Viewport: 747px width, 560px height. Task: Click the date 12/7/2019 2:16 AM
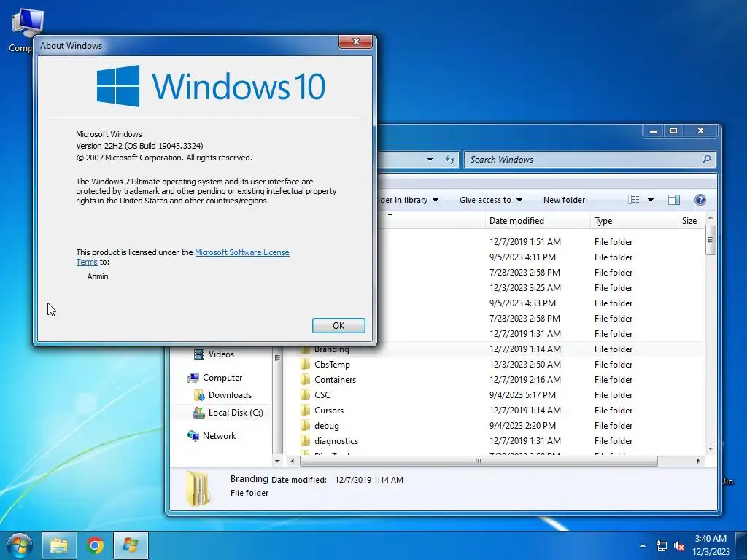click(525, 379)
